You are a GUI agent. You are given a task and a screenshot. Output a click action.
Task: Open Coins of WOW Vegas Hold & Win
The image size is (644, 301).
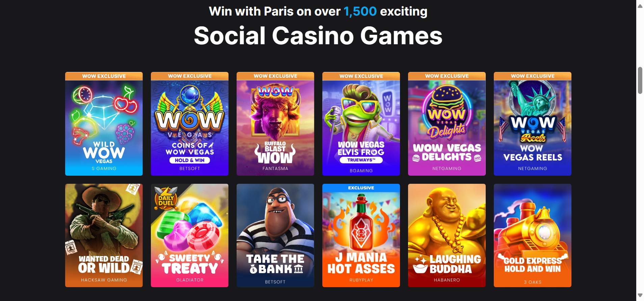tap(190, 124)
